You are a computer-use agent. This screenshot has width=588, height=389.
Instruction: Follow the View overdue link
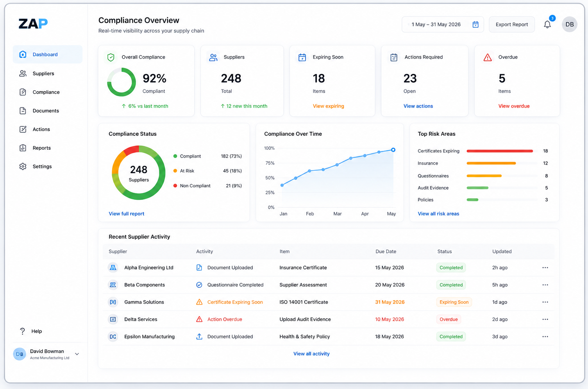tap(514, 106)
